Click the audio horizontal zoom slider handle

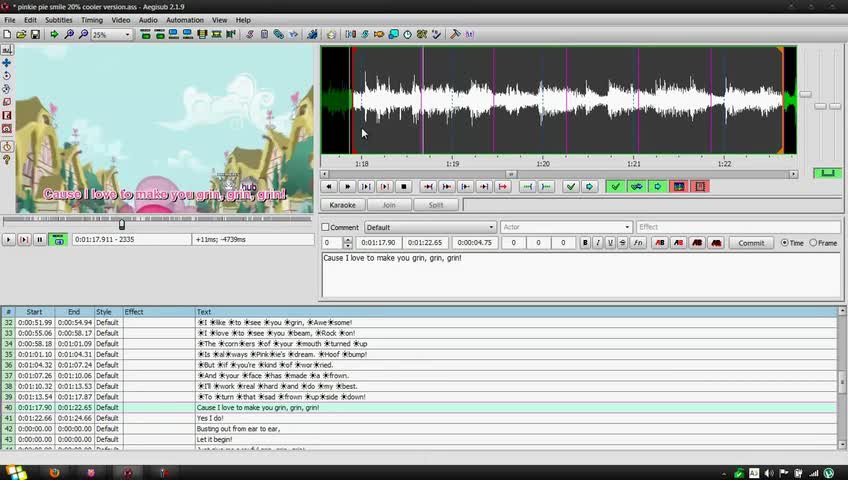click(x=805, y=94)
